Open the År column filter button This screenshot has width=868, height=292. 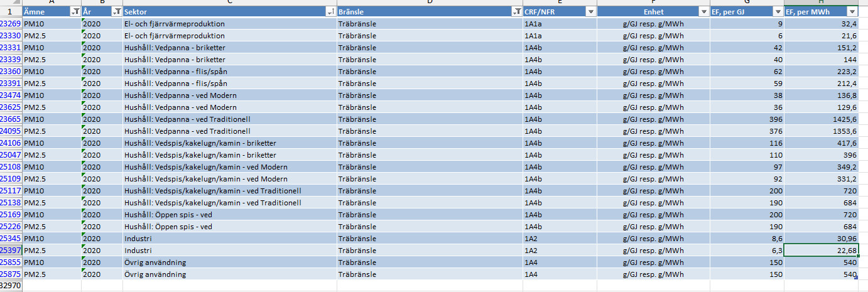coord(117,12)
